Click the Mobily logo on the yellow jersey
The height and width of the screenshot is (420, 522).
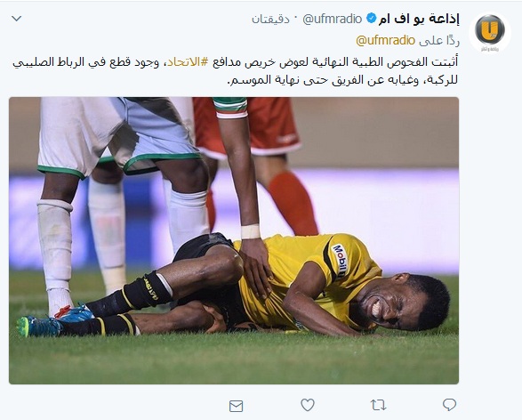click(x=340, y=260)
